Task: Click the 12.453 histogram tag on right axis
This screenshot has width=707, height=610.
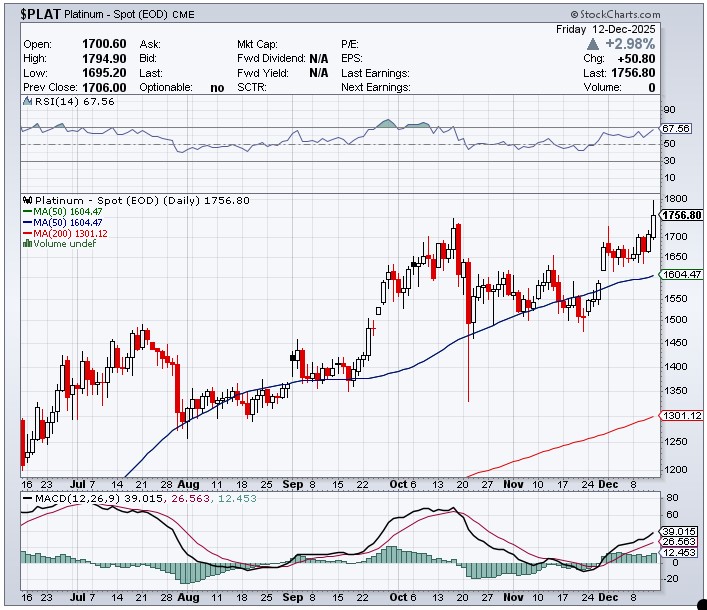Action: pyautogui.click(x=677, y=553)
